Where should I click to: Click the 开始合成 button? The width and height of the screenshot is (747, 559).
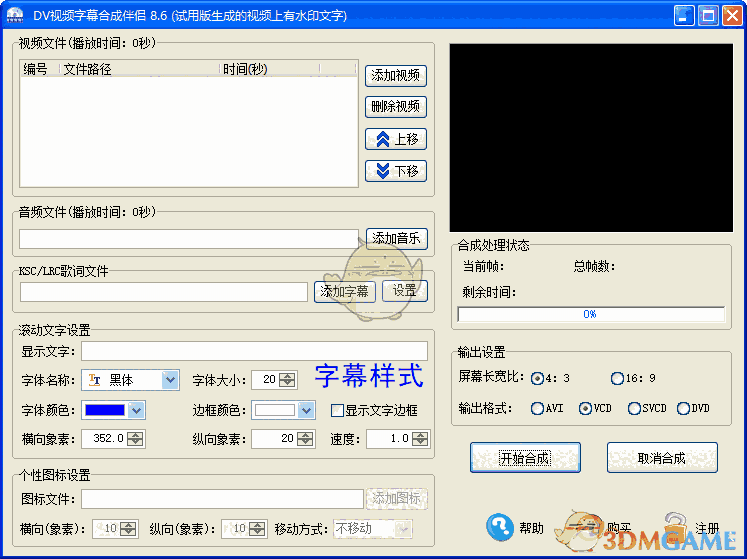click(x=525, y=457)
